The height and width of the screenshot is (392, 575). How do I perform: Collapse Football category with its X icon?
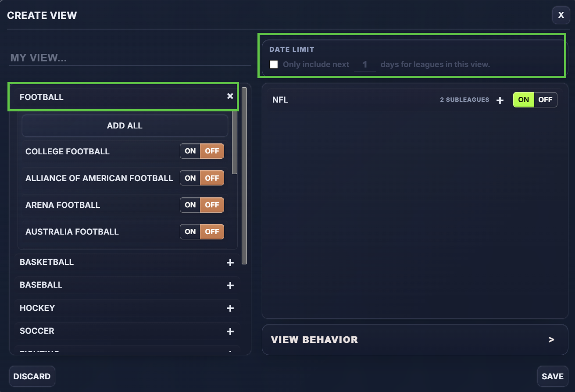(230, 96)
